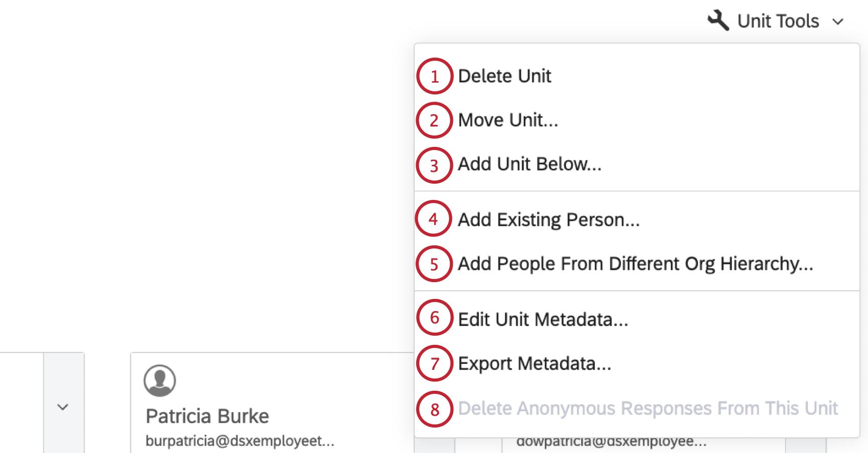The height and width of the screenshot is (453, 868).
Task: Choose Move Unit from Unit Tools
Action: [508, 120]
